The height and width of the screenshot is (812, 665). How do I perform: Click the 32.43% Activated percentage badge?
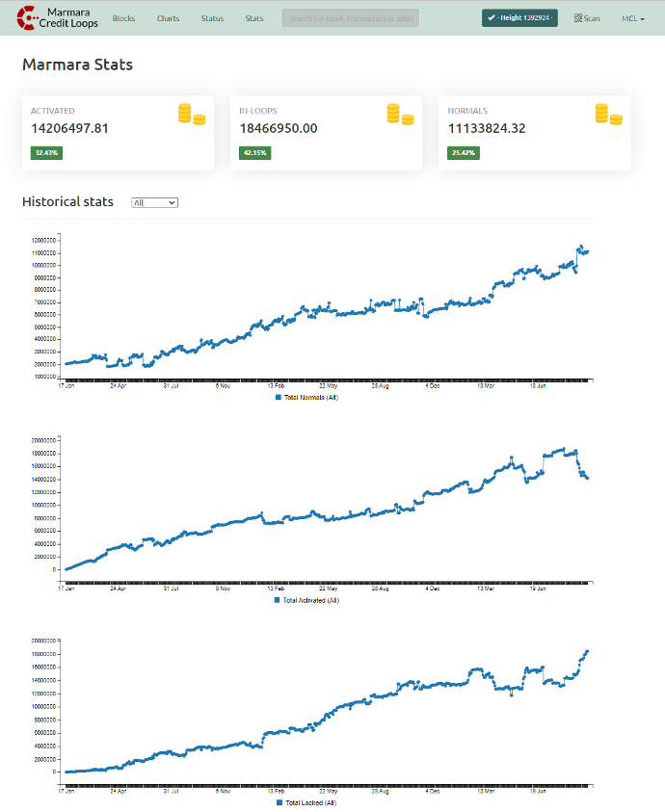[46, 153]
